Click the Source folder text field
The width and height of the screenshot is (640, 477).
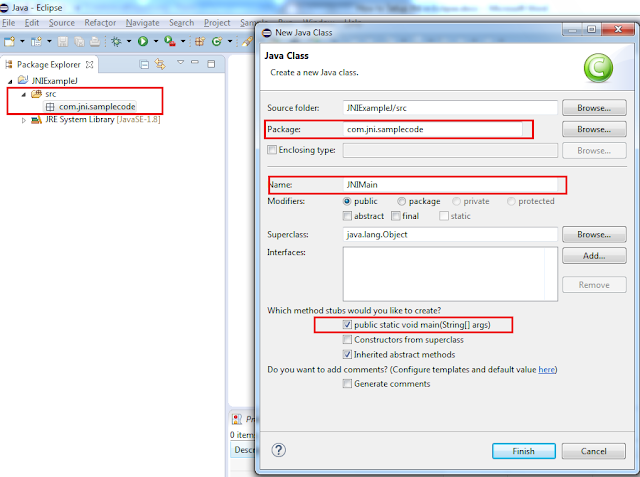[450, 108]
